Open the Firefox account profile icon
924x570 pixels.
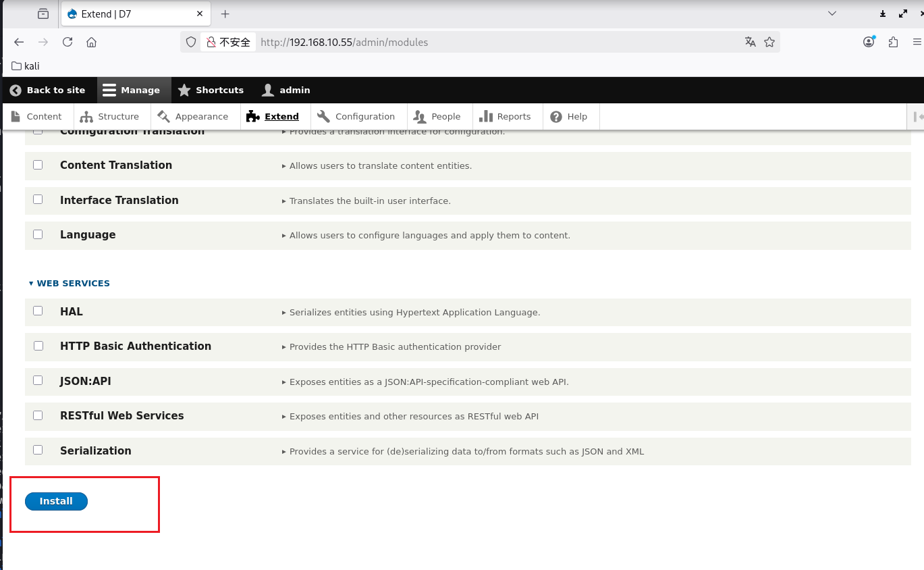pos(869,42)
